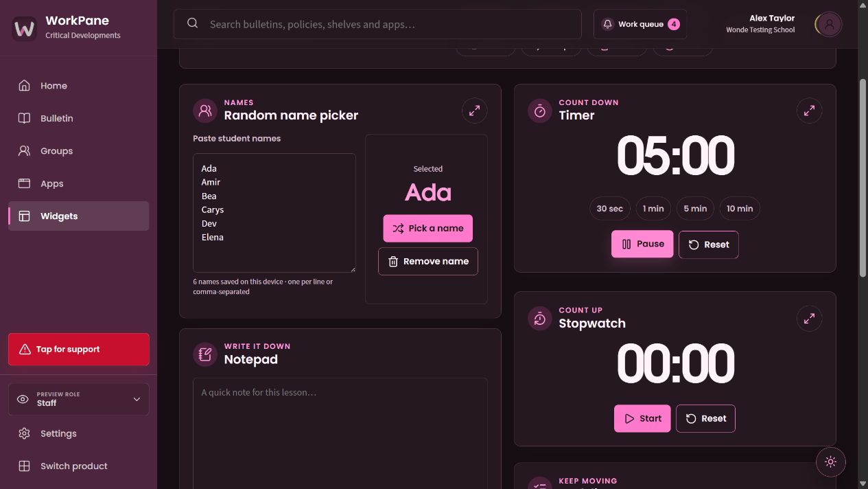This screenshot has height=489, width=868.
Task: Click the Settings gear icon
Action: tap(24, 433)
